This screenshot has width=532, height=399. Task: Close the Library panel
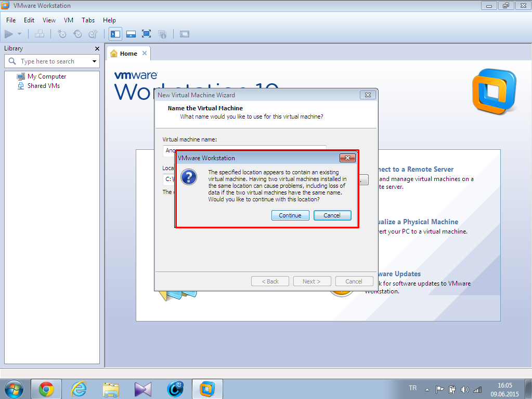[97, 48]
